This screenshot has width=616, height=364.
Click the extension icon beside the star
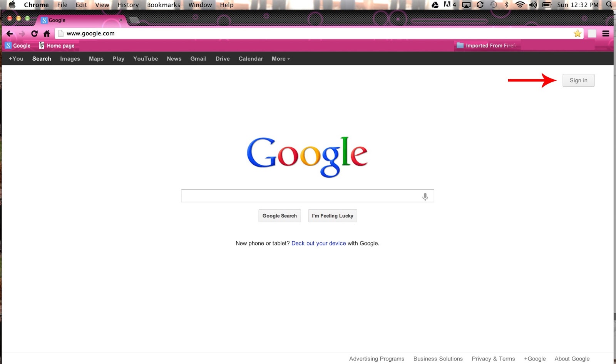tap(592, 33)
